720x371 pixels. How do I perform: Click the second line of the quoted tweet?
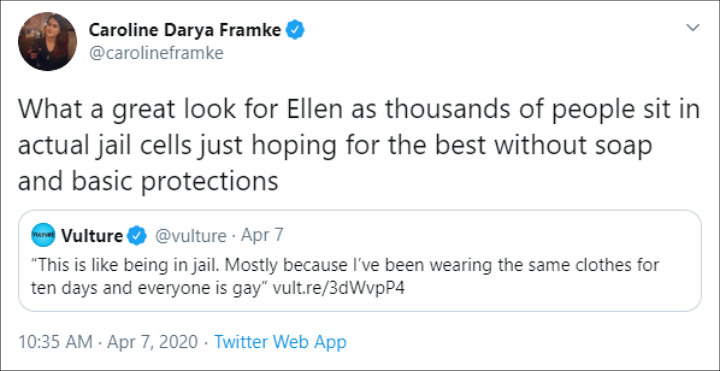click(218, 289)
